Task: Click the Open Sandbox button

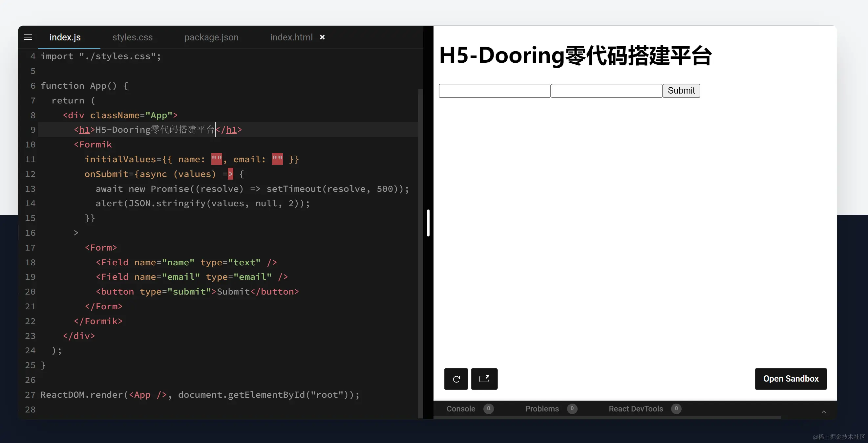Action: pos(791,379)
